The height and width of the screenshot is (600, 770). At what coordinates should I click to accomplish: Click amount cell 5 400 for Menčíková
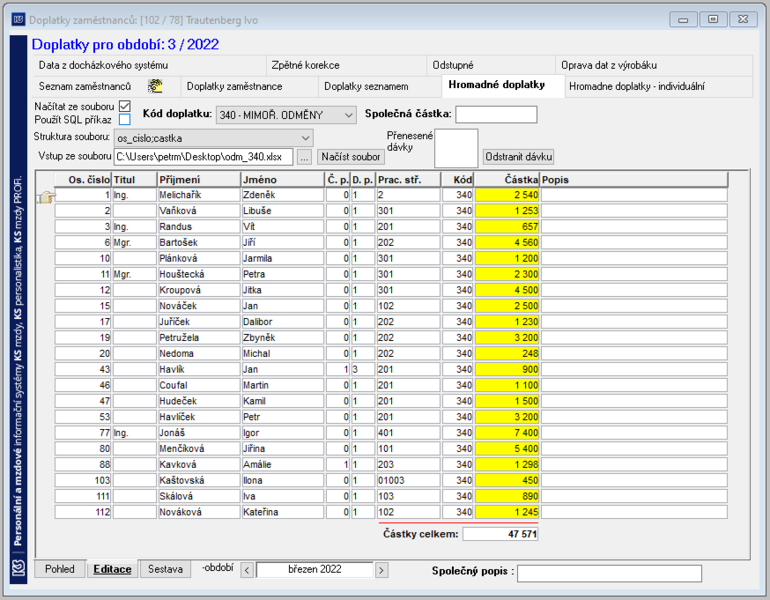[x=507, y=449]
